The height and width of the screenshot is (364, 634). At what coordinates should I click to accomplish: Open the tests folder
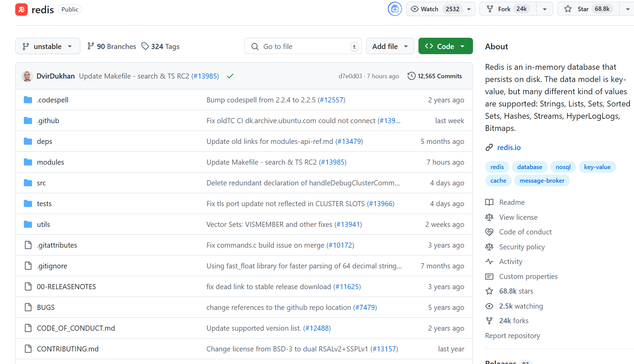44,204
